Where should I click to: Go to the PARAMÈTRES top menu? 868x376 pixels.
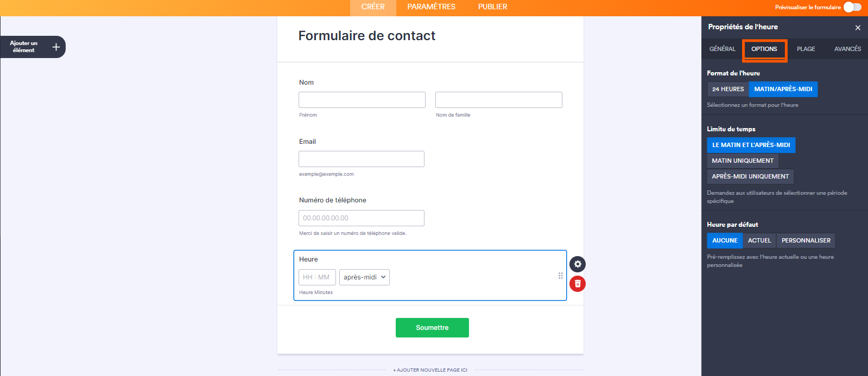(x=431, y=7)
